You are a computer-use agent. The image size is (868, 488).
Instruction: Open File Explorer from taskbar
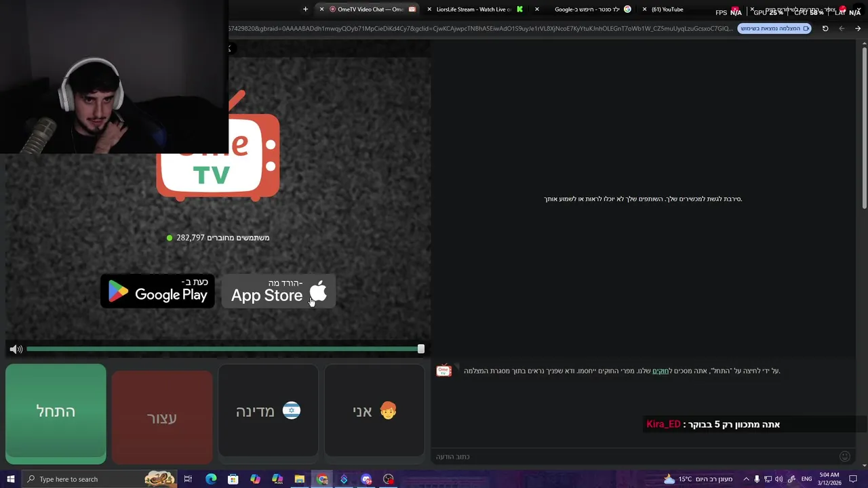[x=300, y=479]
